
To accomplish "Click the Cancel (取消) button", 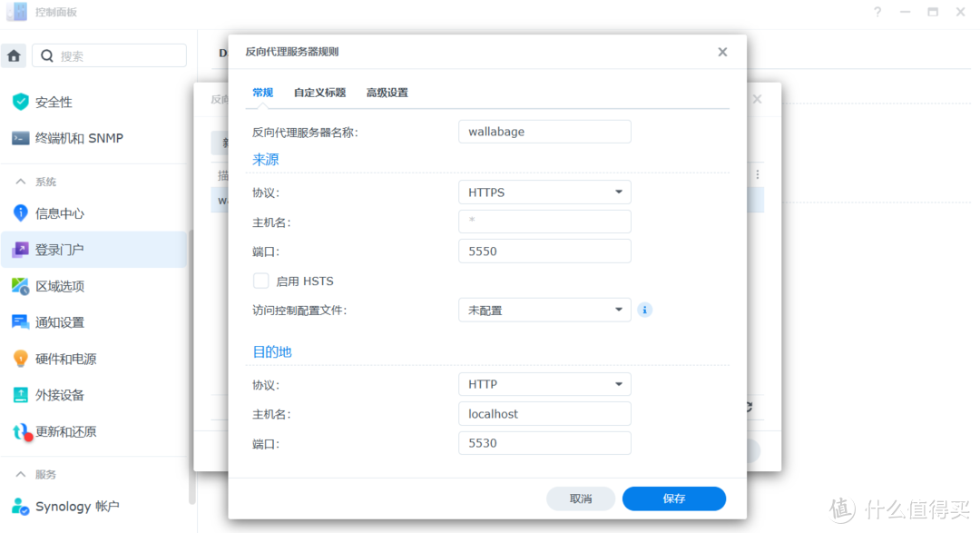I will [581, 498].
